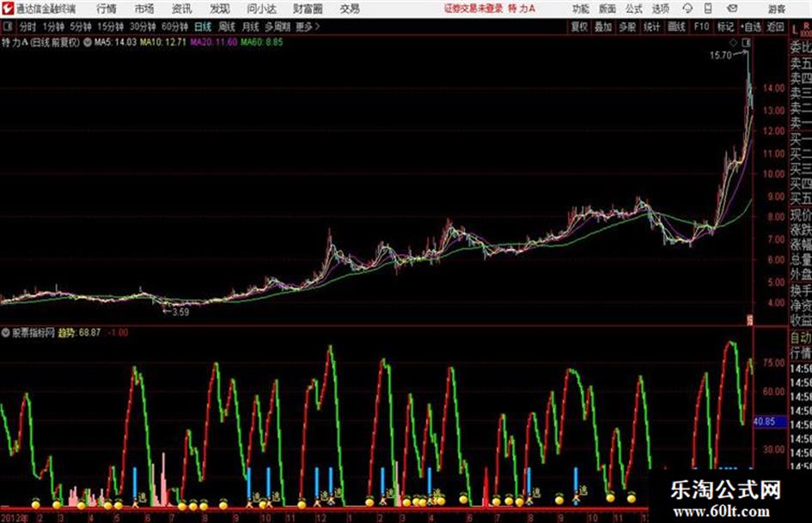Open the 交易 menu

click(350, 9)
